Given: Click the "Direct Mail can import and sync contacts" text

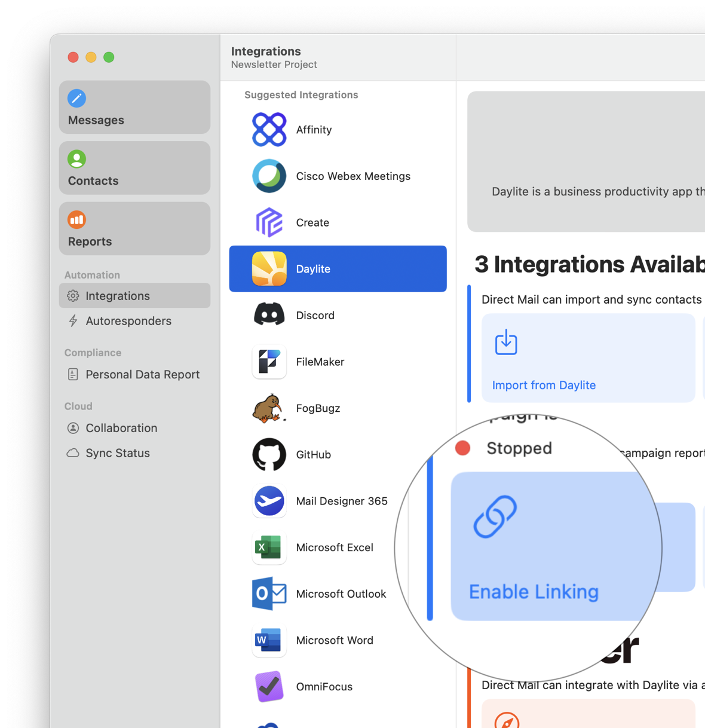Looking at the screenshot, I should (x=591, y=299).
